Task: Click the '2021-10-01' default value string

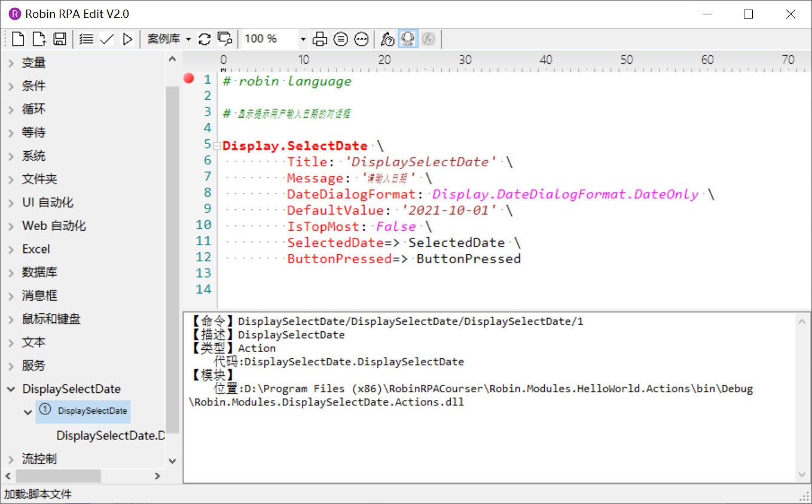Action: point(449,210)
